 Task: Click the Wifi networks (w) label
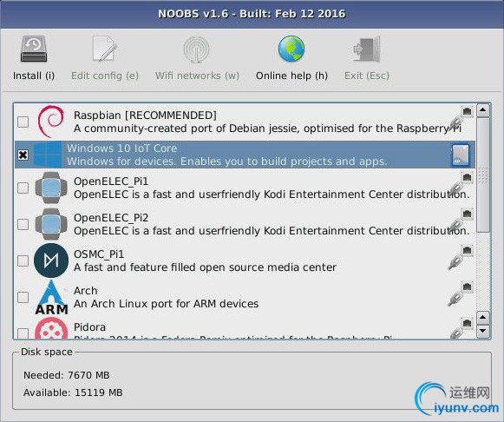click(197, 76)
